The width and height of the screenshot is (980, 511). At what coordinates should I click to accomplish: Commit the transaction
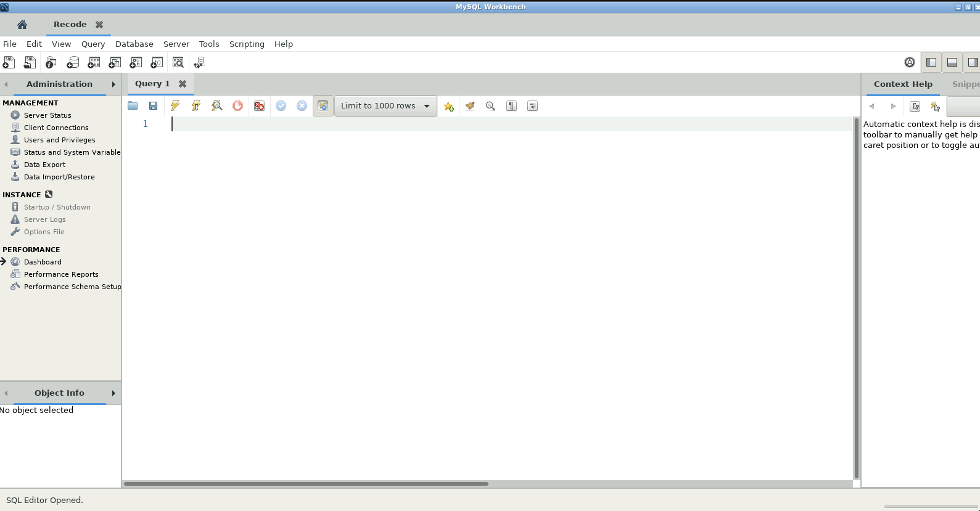click(281, 106)
